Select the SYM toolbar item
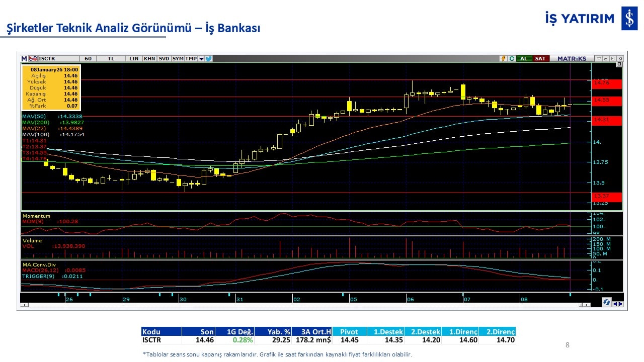This screenshot has width=644, height=362. 178,59
